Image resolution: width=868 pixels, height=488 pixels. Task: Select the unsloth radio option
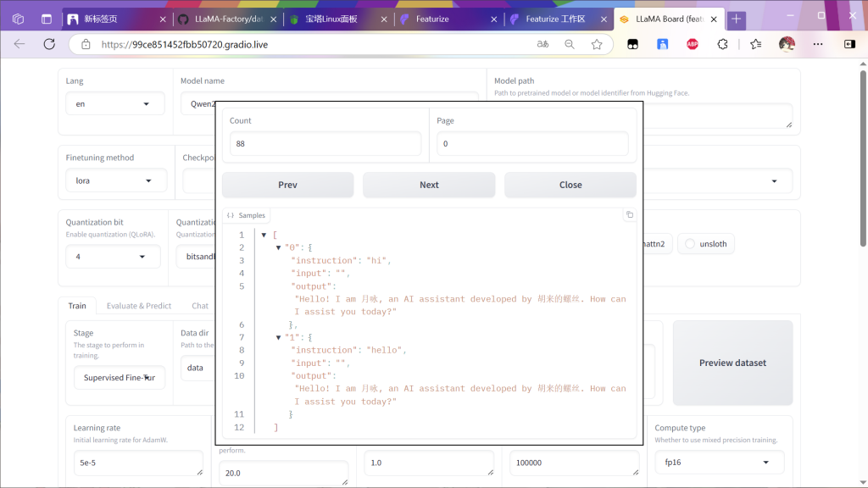coord(690,244)
